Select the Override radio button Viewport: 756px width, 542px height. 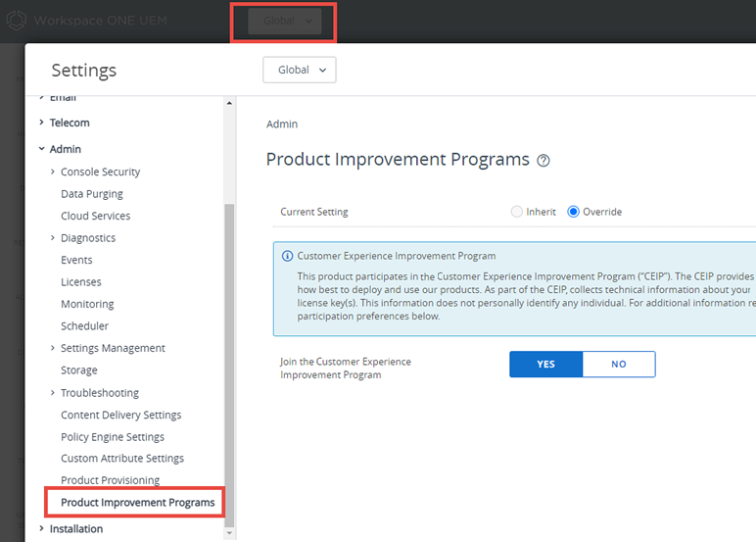[x=573, y=212]
